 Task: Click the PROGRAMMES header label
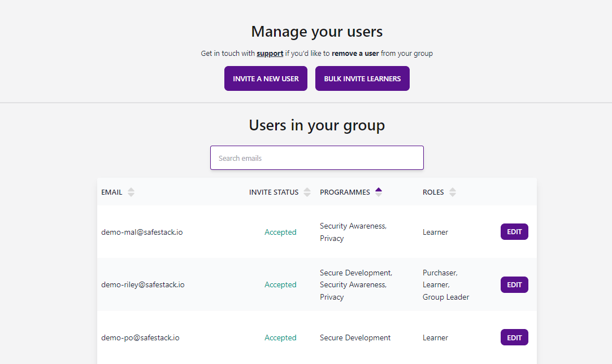[x=345, y=192]
